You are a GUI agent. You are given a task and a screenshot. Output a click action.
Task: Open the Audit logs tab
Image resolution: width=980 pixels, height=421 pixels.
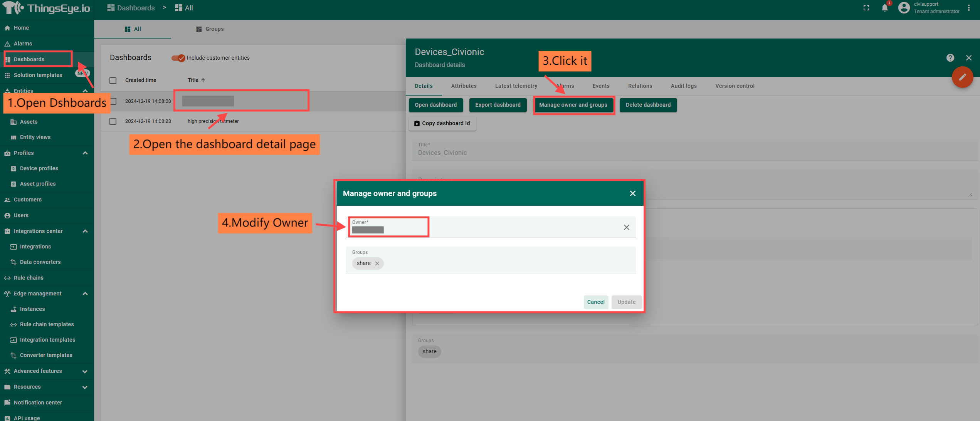coord(683,86)
